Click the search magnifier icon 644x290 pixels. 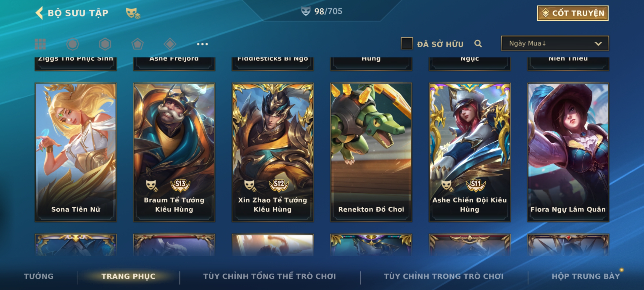[x=478, y=44]
